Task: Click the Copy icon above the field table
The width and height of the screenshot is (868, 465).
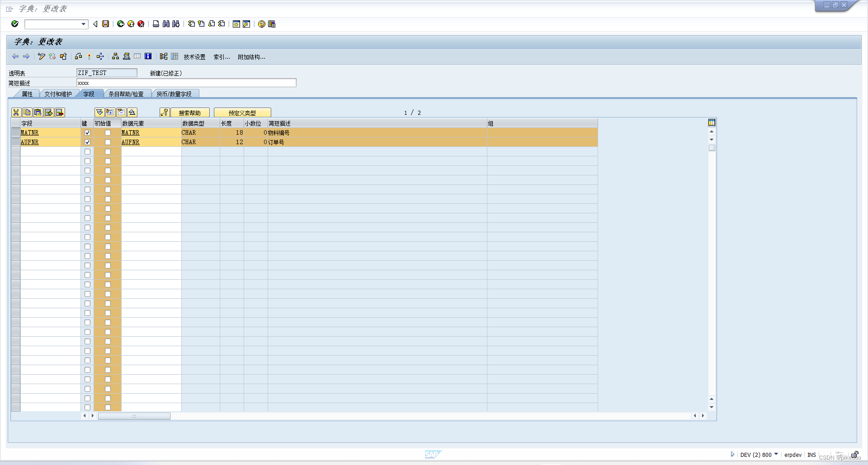Action: point(27,113)
